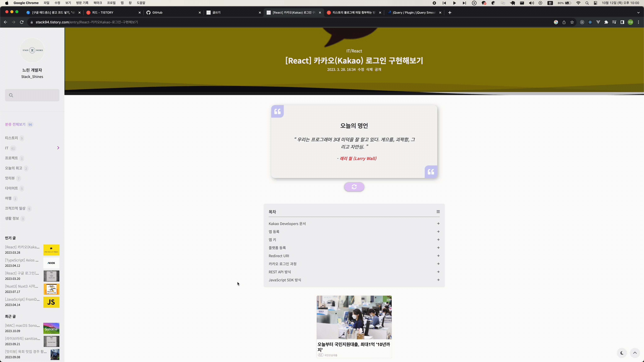Click the address bar URL
The height and width of the screenshot is (362, 644).
(x=87, y=22)
